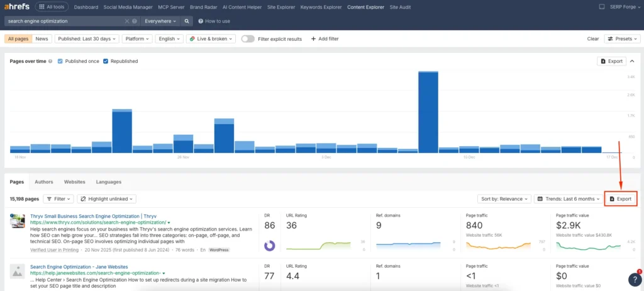Click the tallest bar in the Pages over time chart

point(428,111)
